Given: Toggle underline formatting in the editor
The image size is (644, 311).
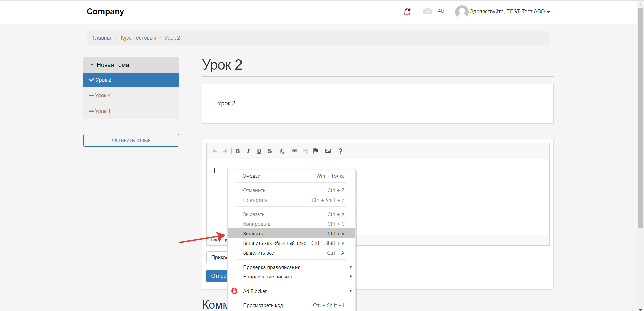Looking at the screenshot, I should coord(259,151).
